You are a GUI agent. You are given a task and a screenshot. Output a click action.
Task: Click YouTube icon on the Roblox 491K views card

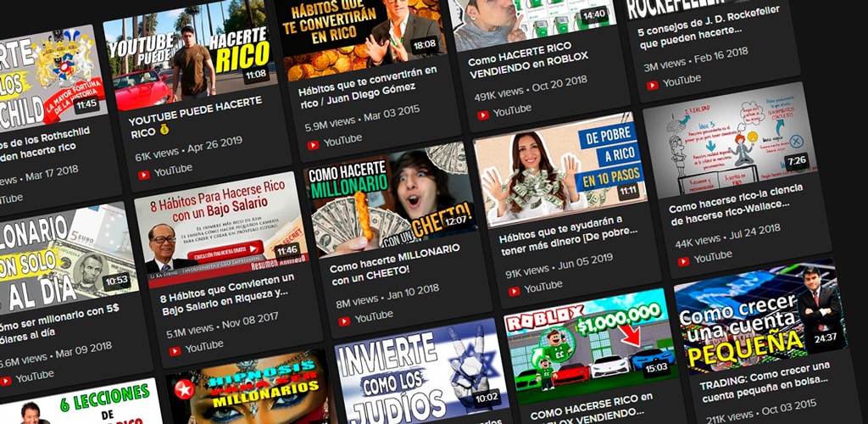(483, 115)
